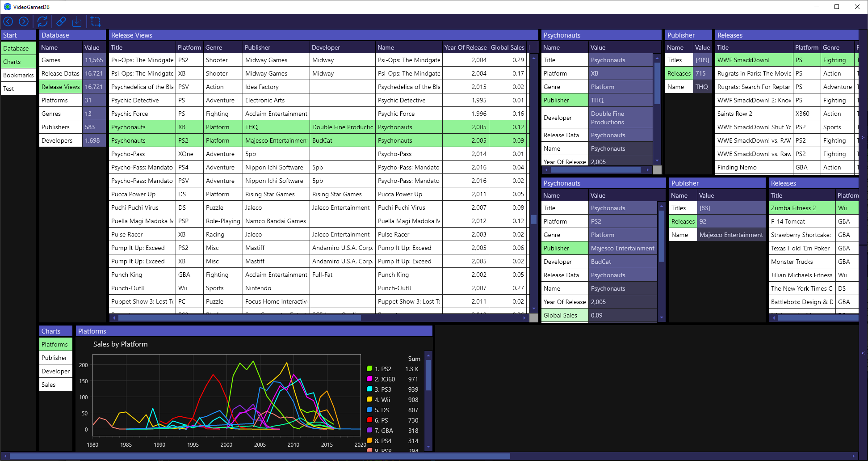The height and width of the screenshot is (461, 868).
Task: Click the PS2 green legend swatch
Action: pyautogui.click(x=369, y=368)
